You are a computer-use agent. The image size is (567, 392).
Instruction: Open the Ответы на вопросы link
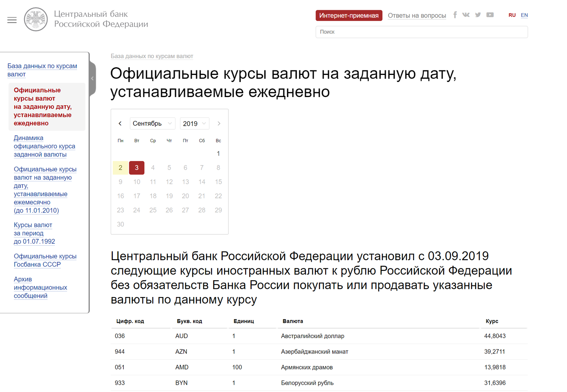point(417,16)
